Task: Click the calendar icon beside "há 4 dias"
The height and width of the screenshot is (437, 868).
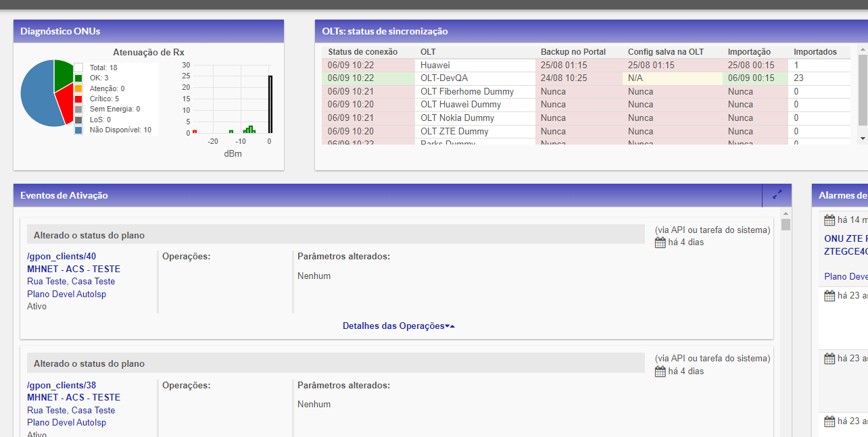Action: [x=660, y=242]
